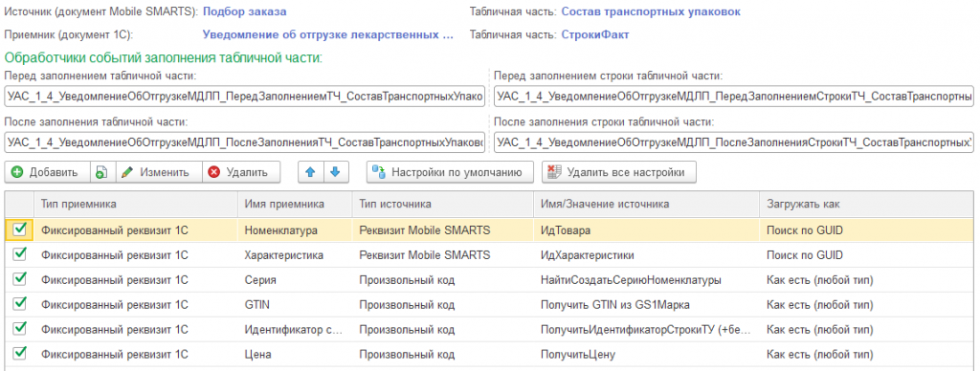Select the GTIN row in the table
The image size is (980, 371).
click(489, 304)
